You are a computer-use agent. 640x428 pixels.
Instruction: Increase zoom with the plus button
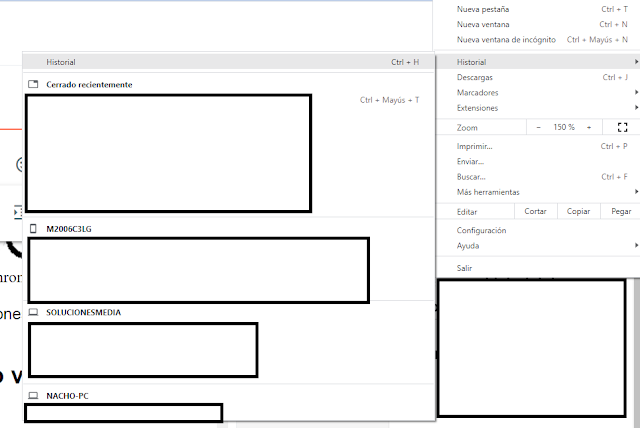(589, 128)
